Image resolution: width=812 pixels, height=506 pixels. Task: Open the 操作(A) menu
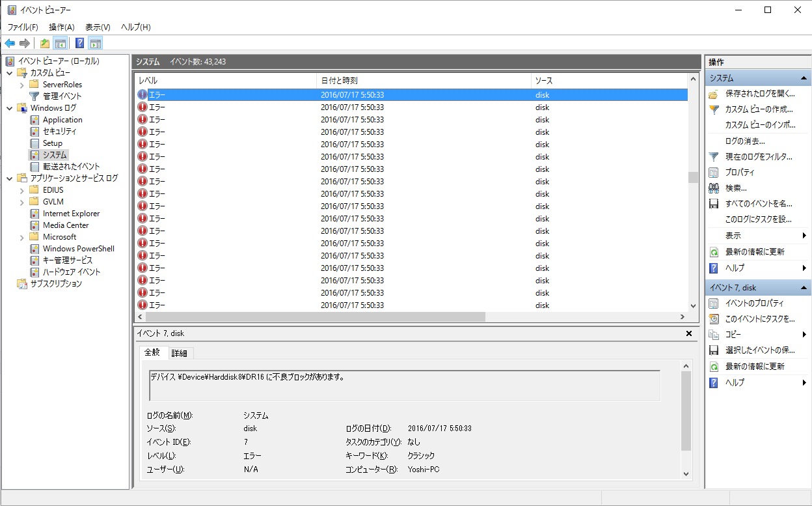click(62, 27)
